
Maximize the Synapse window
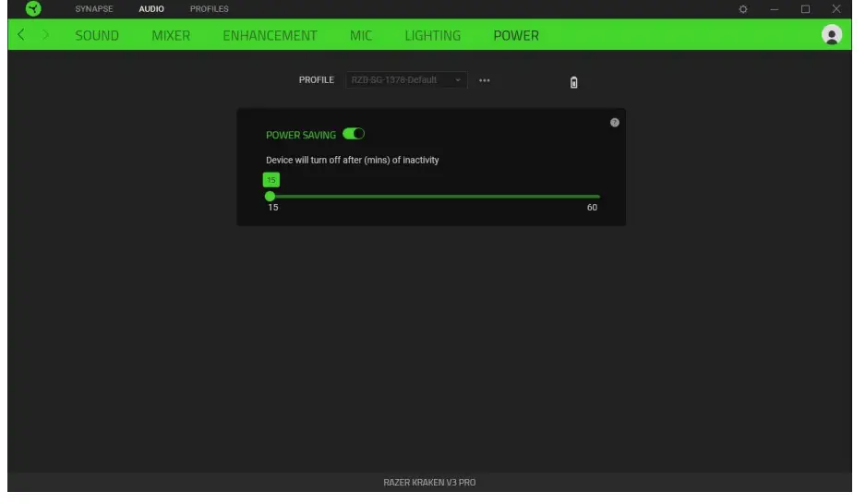tap(805, 9)
